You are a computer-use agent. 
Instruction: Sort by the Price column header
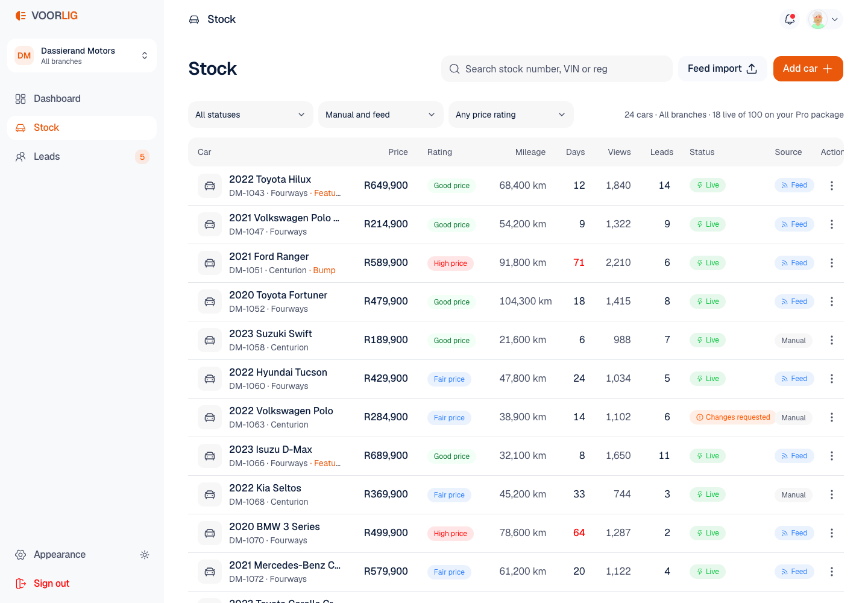398,152
